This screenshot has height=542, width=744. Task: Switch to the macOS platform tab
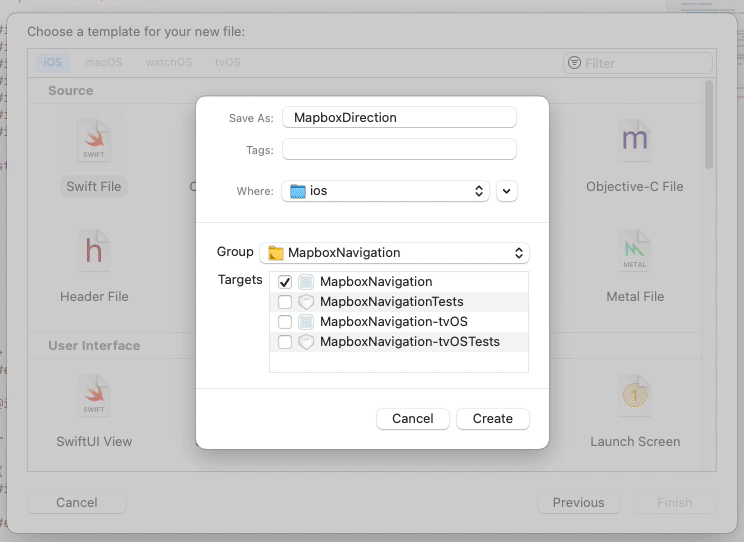[103, 62]
